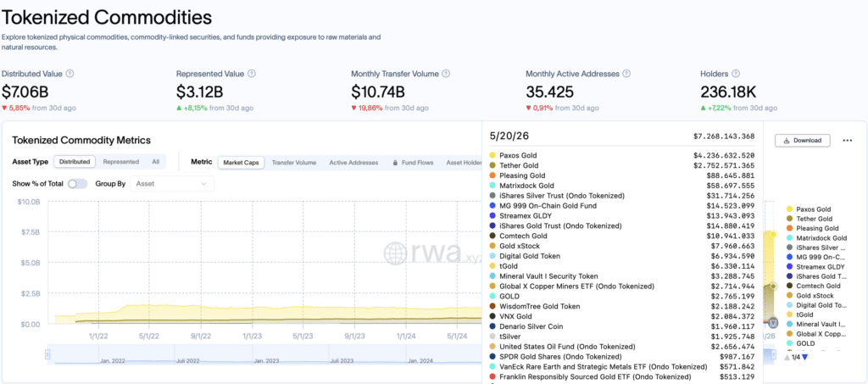
Task: Click the Monthly Active Addresses info icon
Action: pyautogui.click(x=626, y=74)
